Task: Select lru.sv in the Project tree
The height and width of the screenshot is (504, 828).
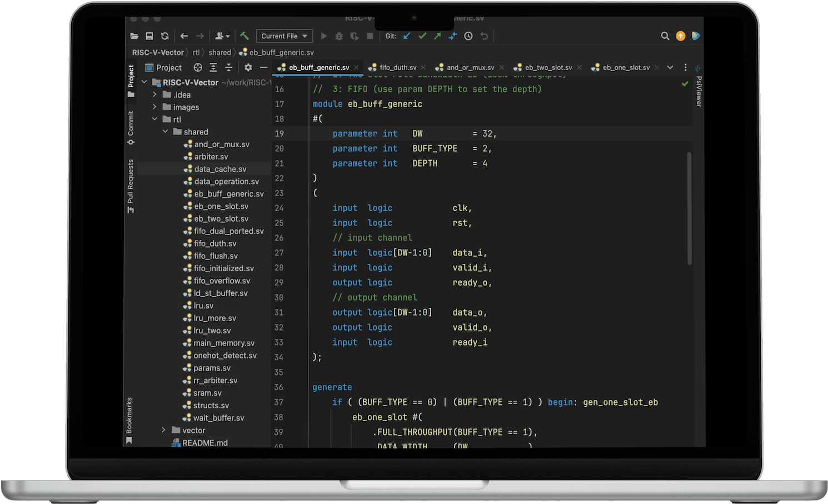Action: [x=203, y=305]
